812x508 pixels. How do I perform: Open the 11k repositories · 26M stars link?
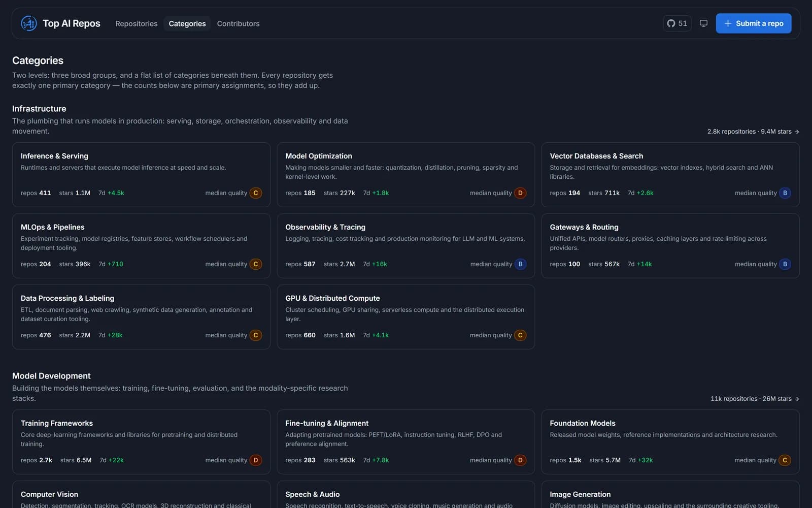pyautogui.click(x=755, y=399)
